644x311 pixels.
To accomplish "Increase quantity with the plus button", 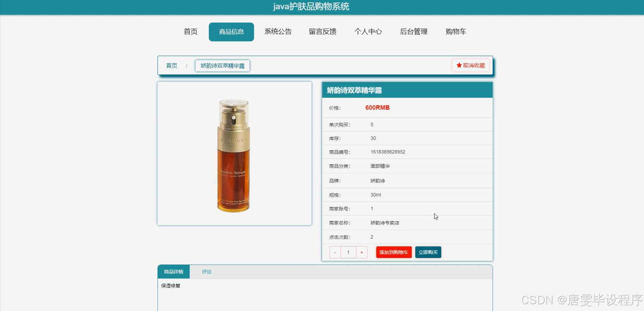I will coord(362,252).
